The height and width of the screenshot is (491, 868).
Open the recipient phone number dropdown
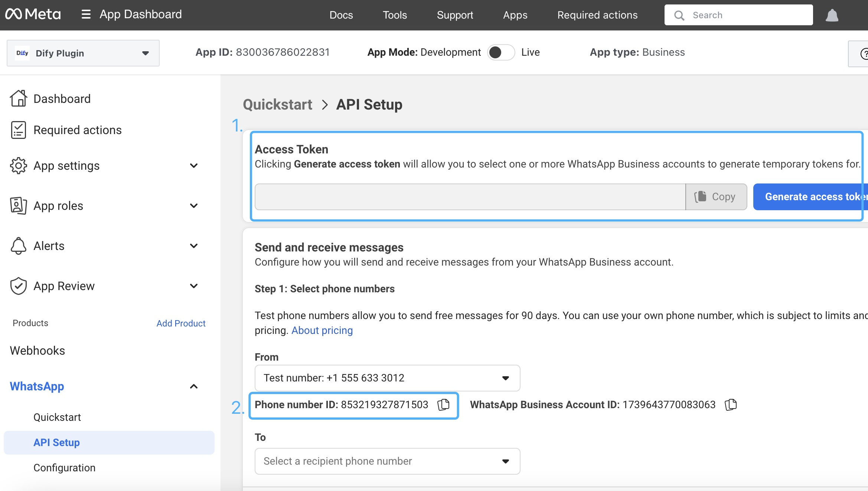tap(387, 461)
